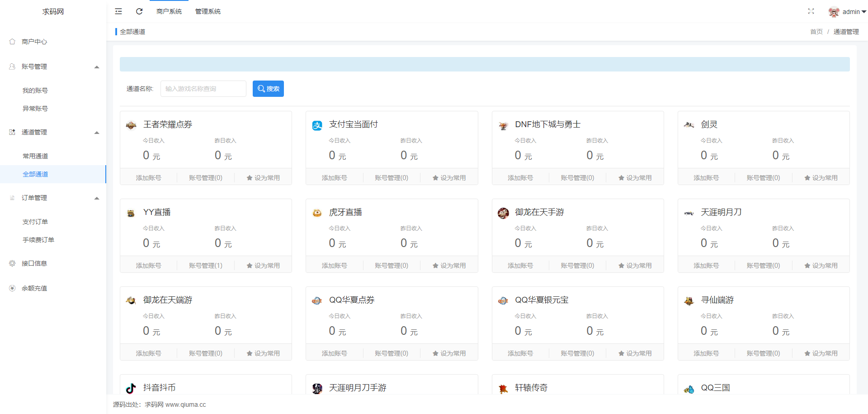The width and height of the screenshot is (868, 414).
Task: Set QQ华夏银元宝 as common channel
Action: pos(635,353)
